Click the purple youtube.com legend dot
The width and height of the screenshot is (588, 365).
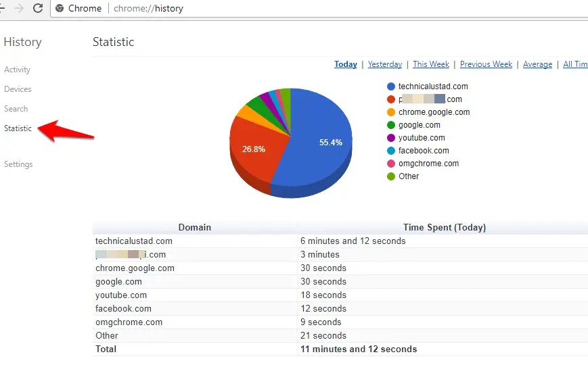tap(390, 138)
